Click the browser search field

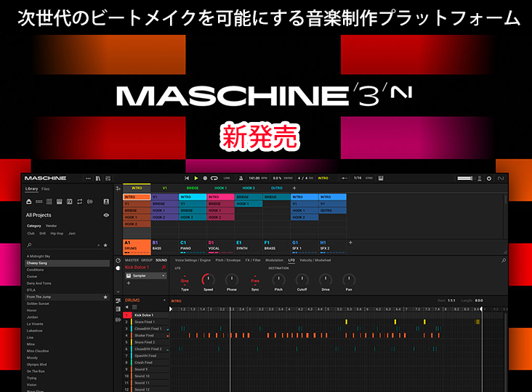point(63,245)
